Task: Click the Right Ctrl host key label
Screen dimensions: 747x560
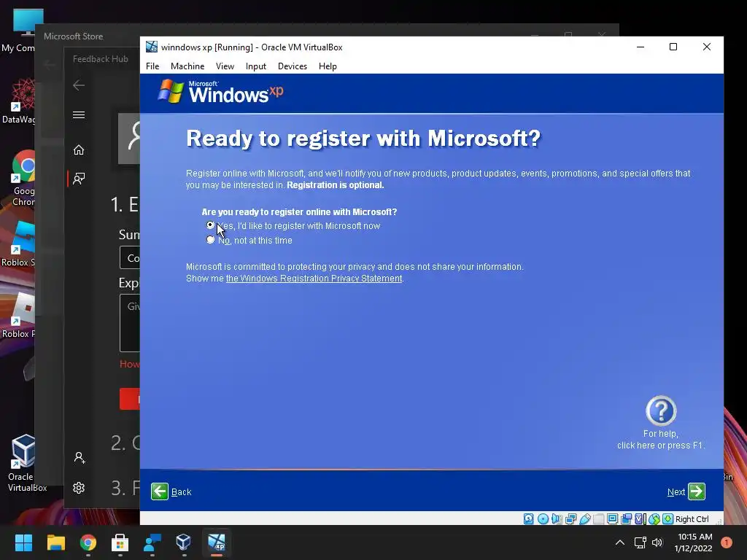Action: coord(692,519)
